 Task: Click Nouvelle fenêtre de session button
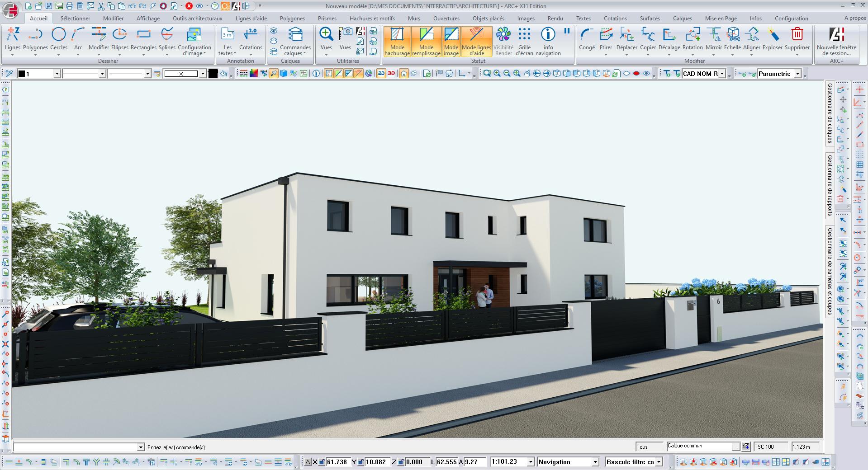tap(836, 42)
